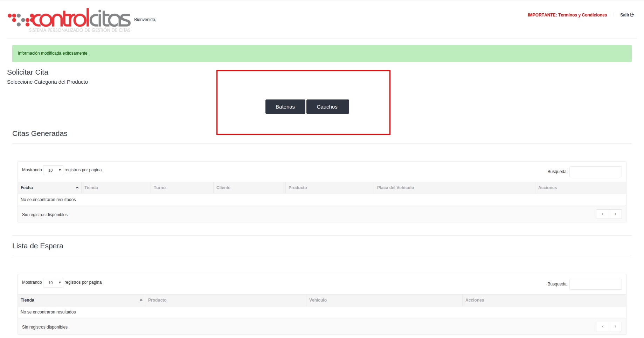Sort Lista de Espera by Producto column
This screenshot has height=338, width=644.
coord(226,300)
